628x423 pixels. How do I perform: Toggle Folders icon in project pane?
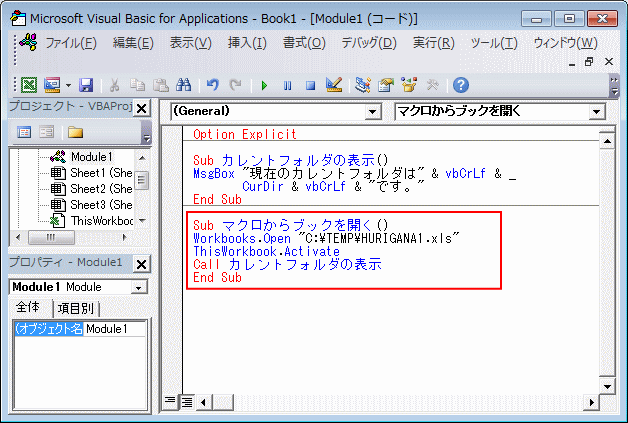click(75, 132)
